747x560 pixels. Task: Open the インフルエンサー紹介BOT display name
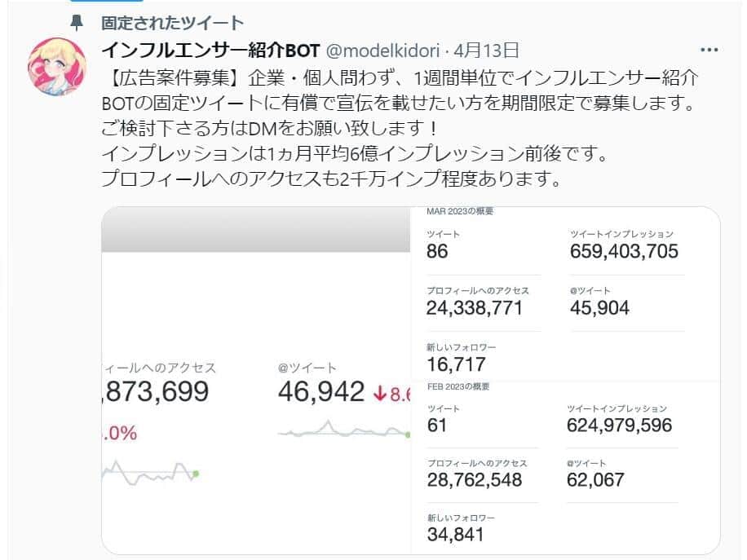210,50
